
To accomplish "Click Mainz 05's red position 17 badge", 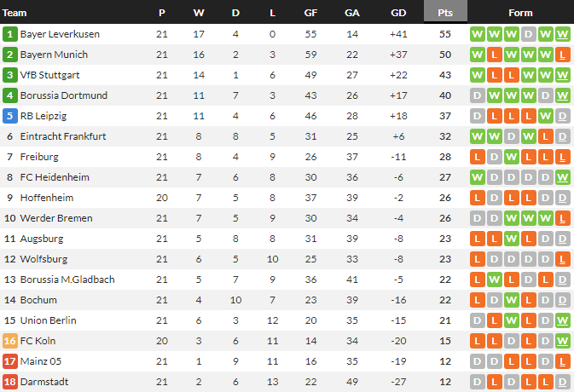I will point(10,361).
